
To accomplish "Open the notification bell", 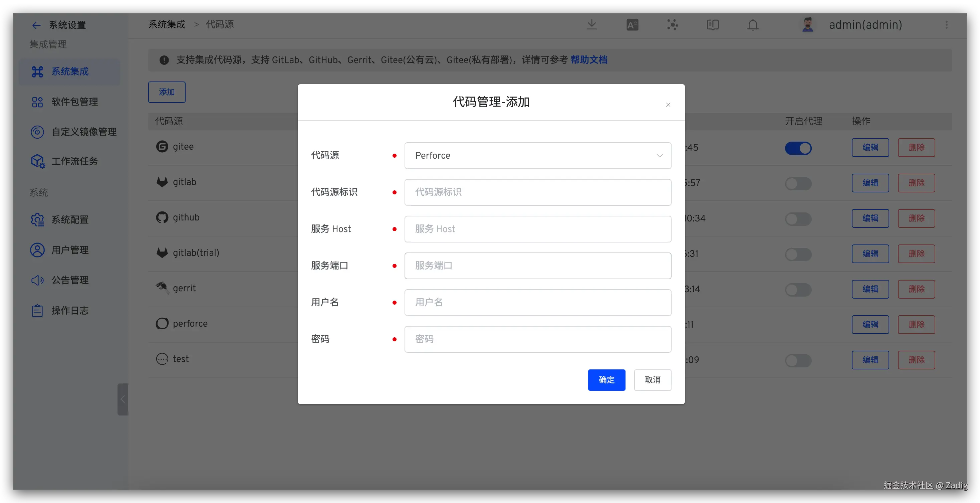I will tap(752, 25).
